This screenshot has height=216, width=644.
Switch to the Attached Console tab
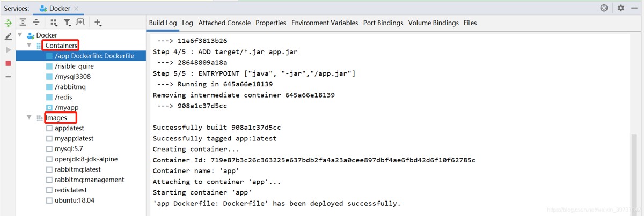pos(224,23)
